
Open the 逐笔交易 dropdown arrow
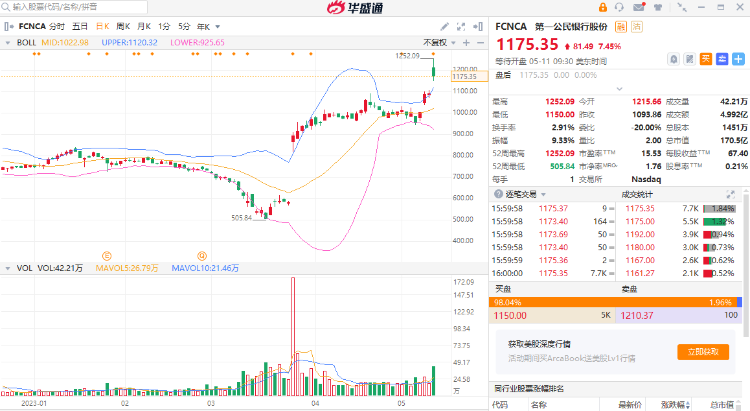pyautogui.click(x=543, y=194)
